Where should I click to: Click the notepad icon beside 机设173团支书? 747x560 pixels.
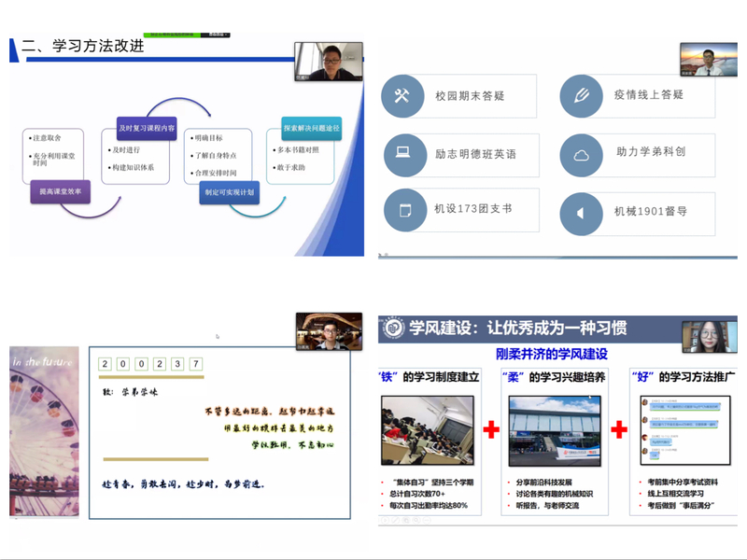coord(403,209)
